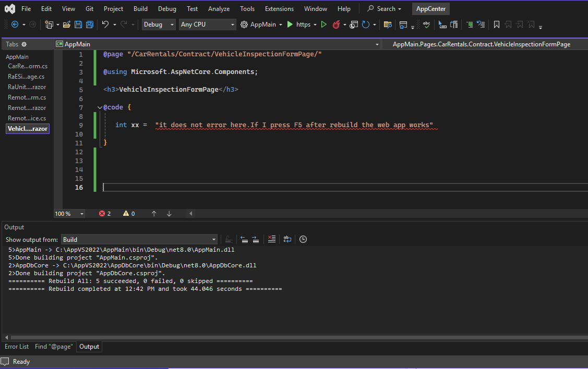Click the blue cursor pointer toolbar icon
Image resolution: width=588 pixels, height=369 pixels.
442,24
